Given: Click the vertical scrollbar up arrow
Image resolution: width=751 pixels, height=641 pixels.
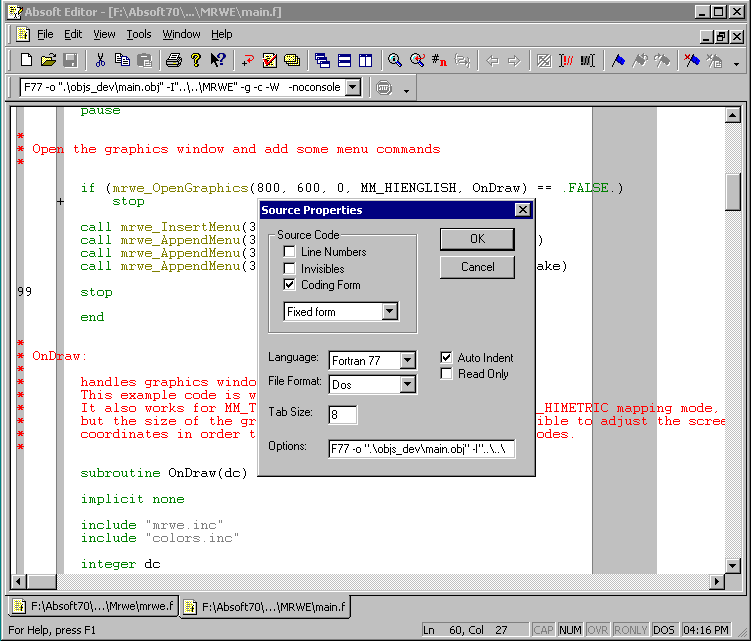Looking at the screenshot, I should coord(733,115).
